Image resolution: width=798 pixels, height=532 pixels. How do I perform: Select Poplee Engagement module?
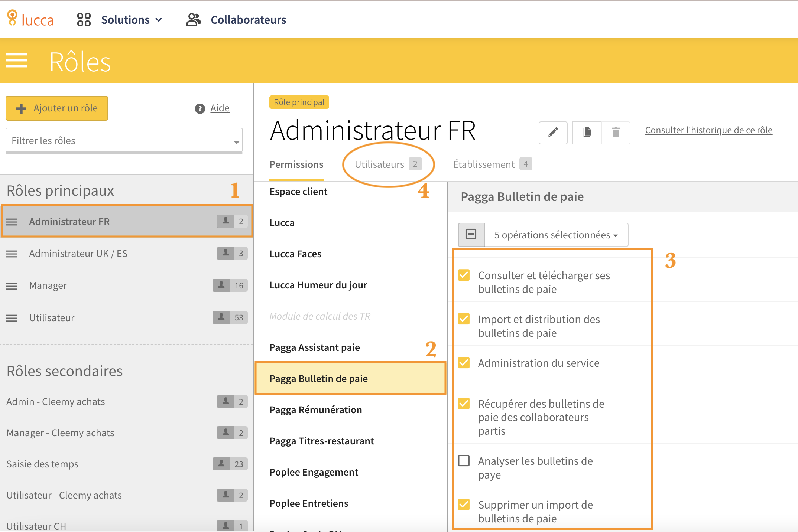point(314,472)
